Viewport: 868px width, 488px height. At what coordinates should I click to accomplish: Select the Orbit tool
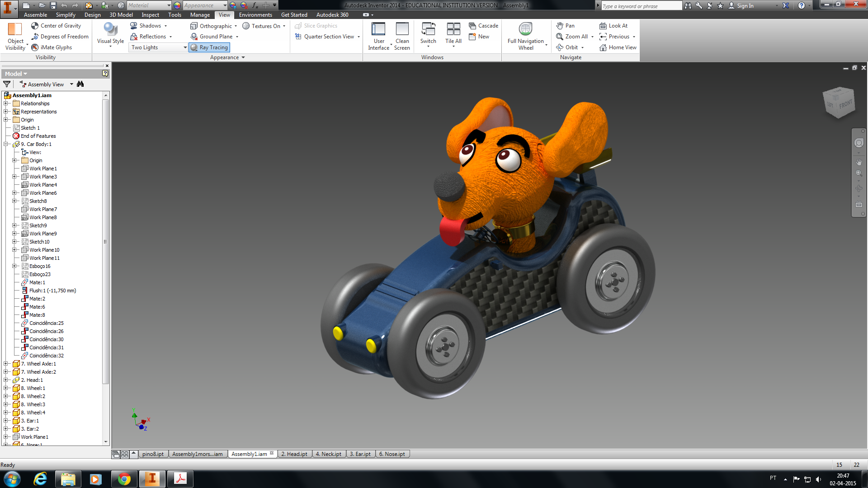click(x=567, y=47)
